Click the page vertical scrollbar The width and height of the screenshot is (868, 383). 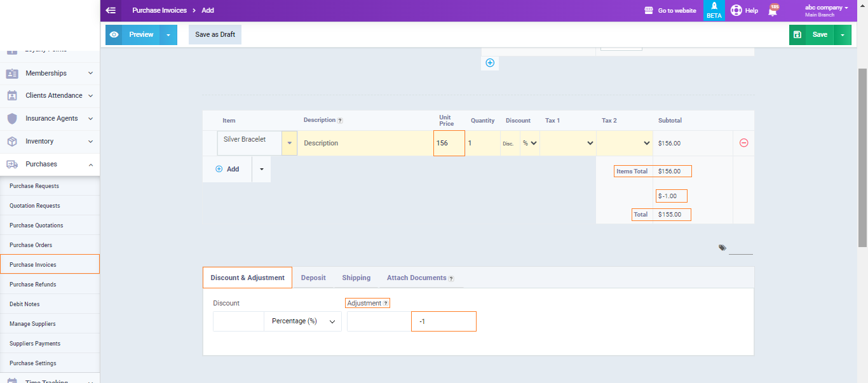tap(862, 159)
